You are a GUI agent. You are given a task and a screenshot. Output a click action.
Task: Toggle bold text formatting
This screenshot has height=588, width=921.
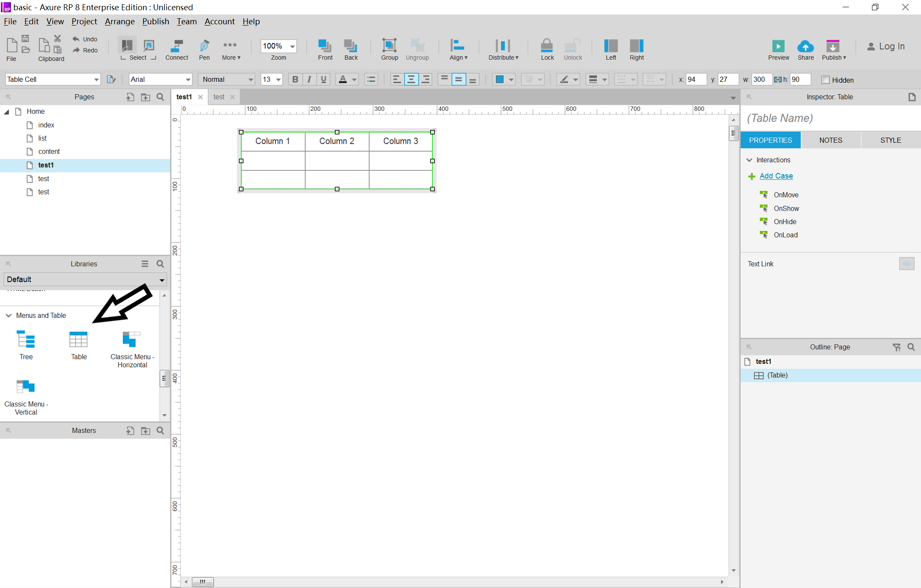pos(295,79)
